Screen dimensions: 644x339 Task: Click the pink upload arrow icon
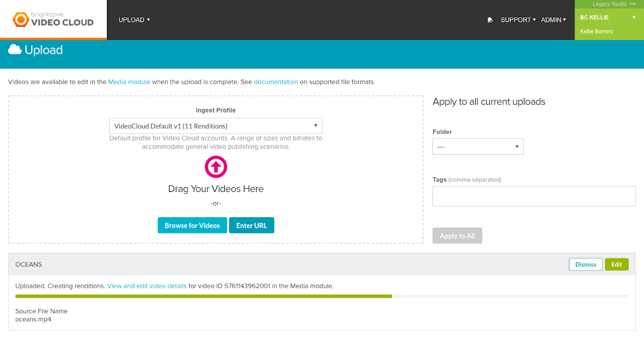(216, 167)
